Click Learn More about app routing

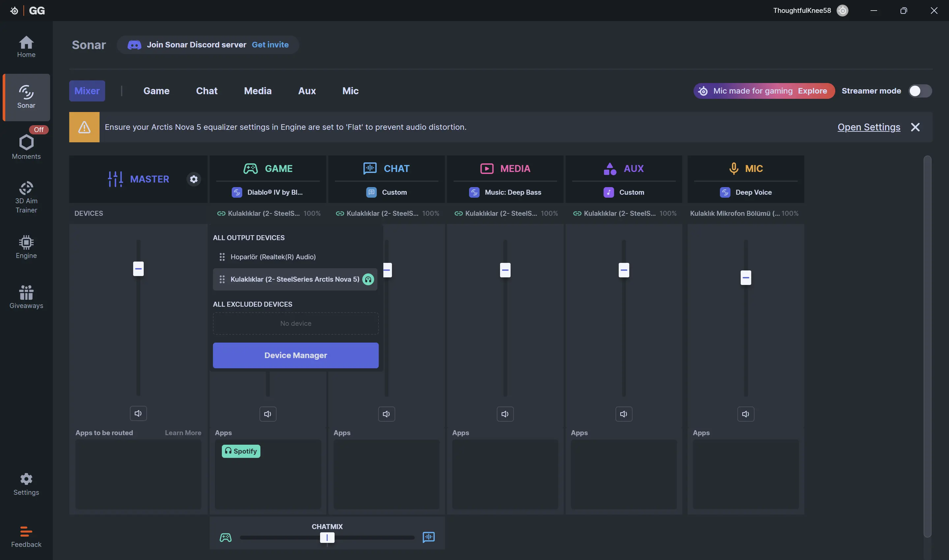[x=183, y=433]
